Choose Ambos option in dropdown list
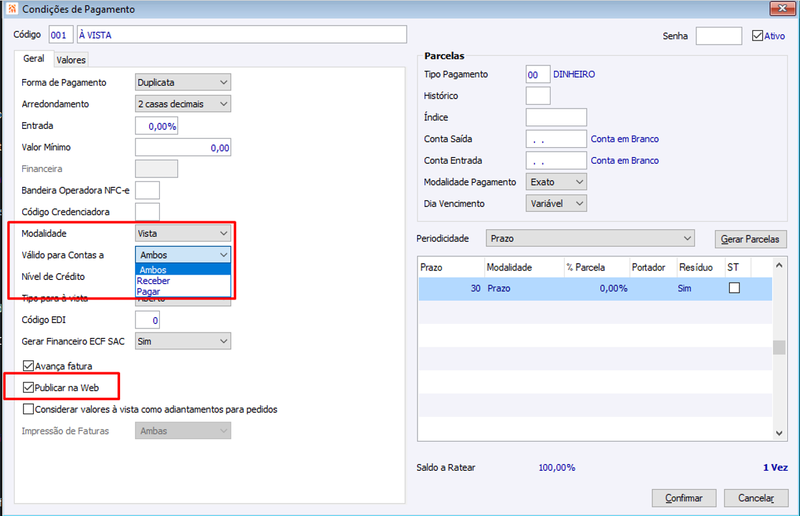800x516 pixels. tap(183, 269)
